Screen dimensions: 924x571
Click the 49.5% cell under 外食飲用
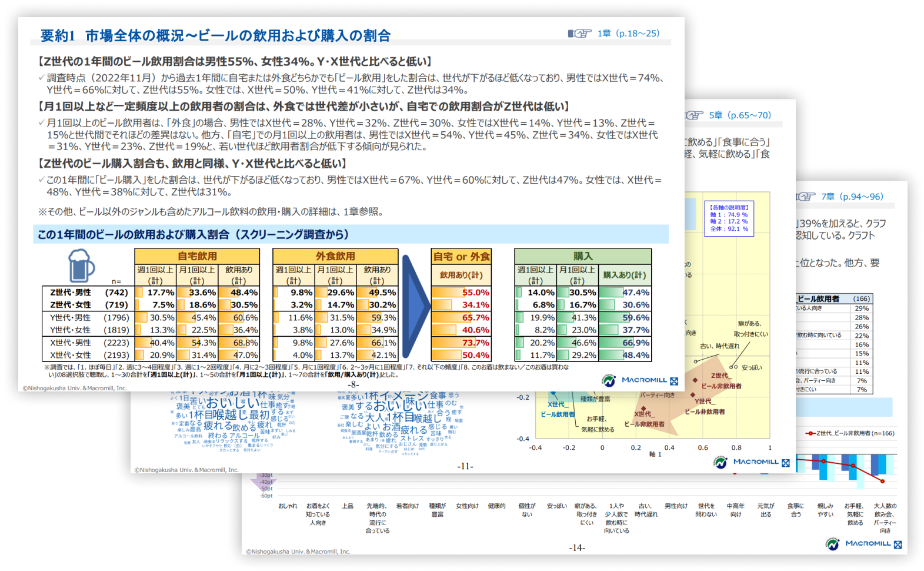(377, 293)
